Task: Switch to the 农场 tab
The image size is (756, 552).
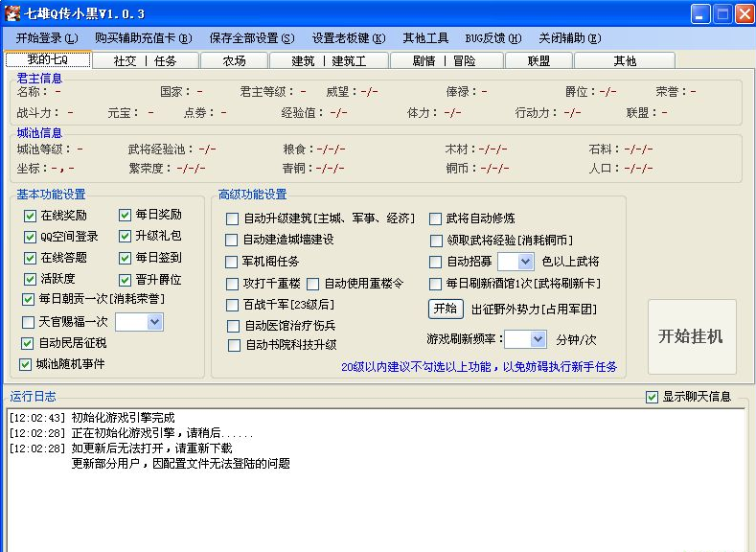Action: click(235, 60)
